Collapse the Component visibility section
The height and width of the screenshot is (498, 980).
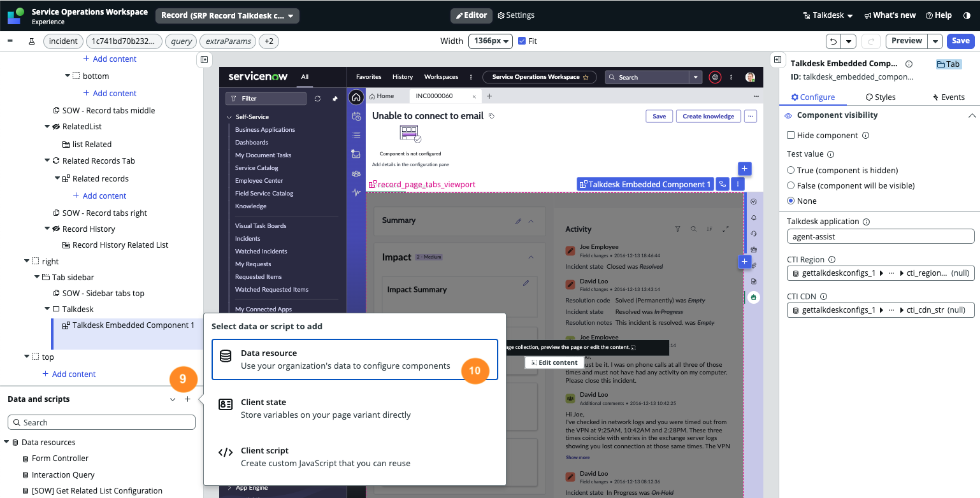pyautogui.click(x=972, y=115)
